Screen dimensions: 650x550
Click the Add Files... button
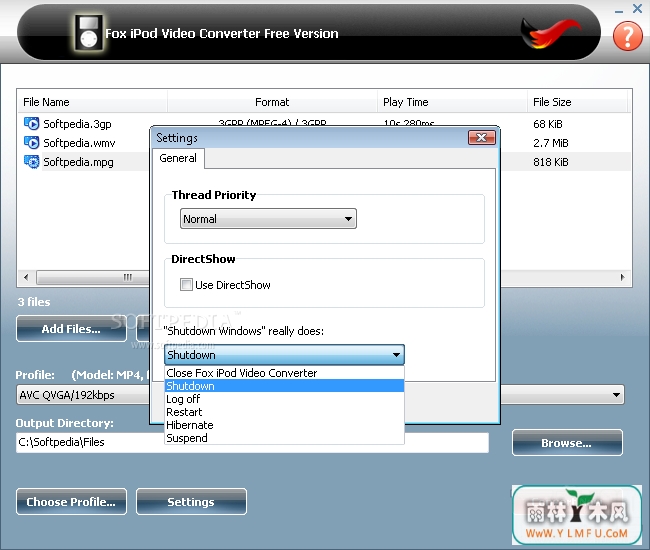point(71,329)
